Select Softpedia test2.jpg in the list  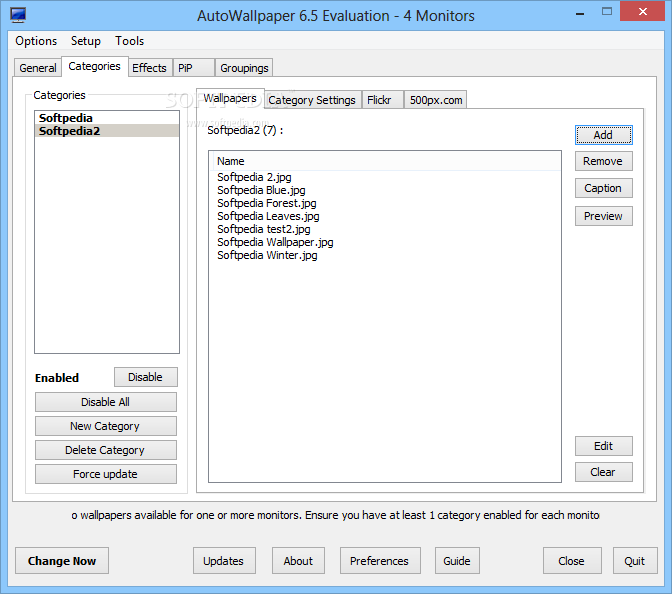(x=264, y=229)
